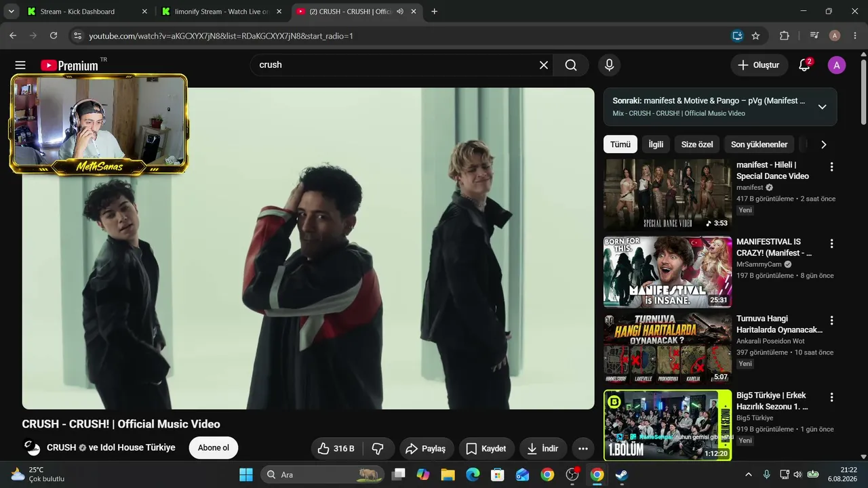Open YouTube notifications bell

(805, 65)
